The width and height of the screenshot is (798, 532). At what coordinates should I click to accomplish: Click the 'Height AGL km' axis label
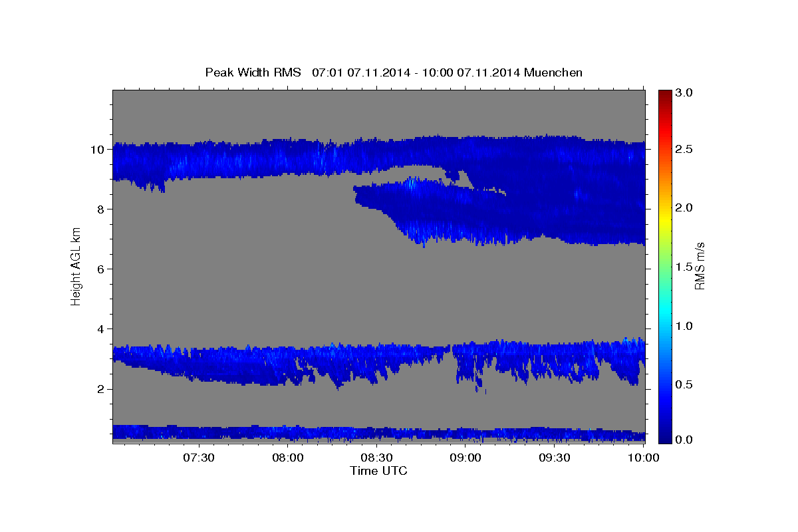pos(76,266)
